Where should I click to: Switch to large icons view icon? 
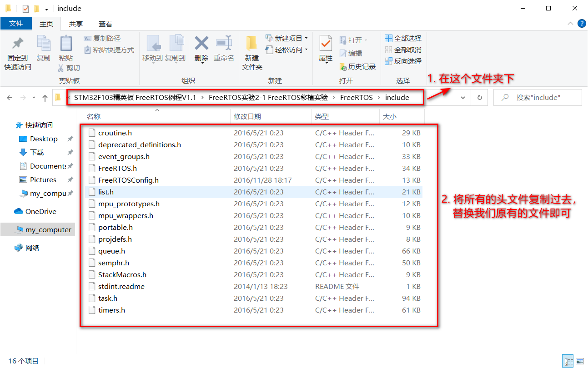pyautogui.click(x=579, y=361)
